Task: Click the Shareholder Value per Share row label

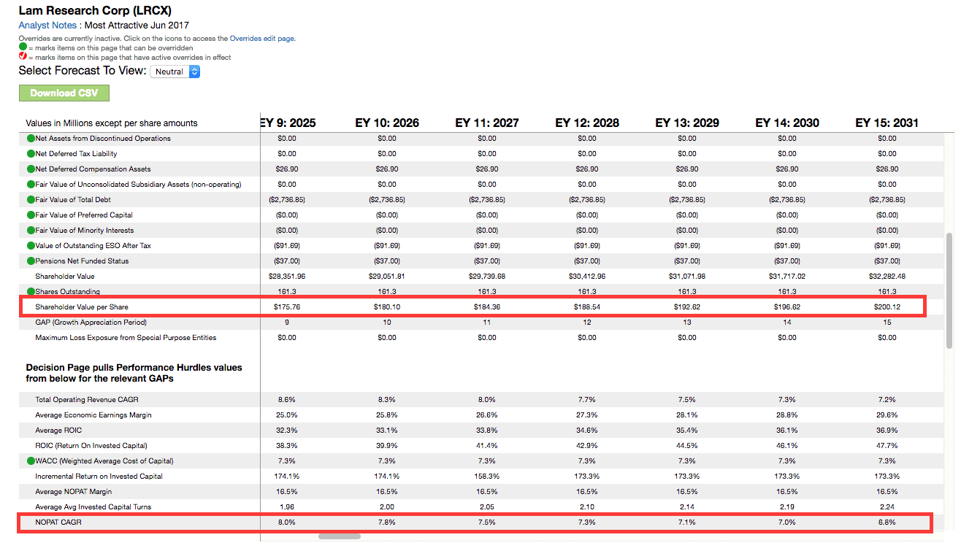Action: click(82, 307)
